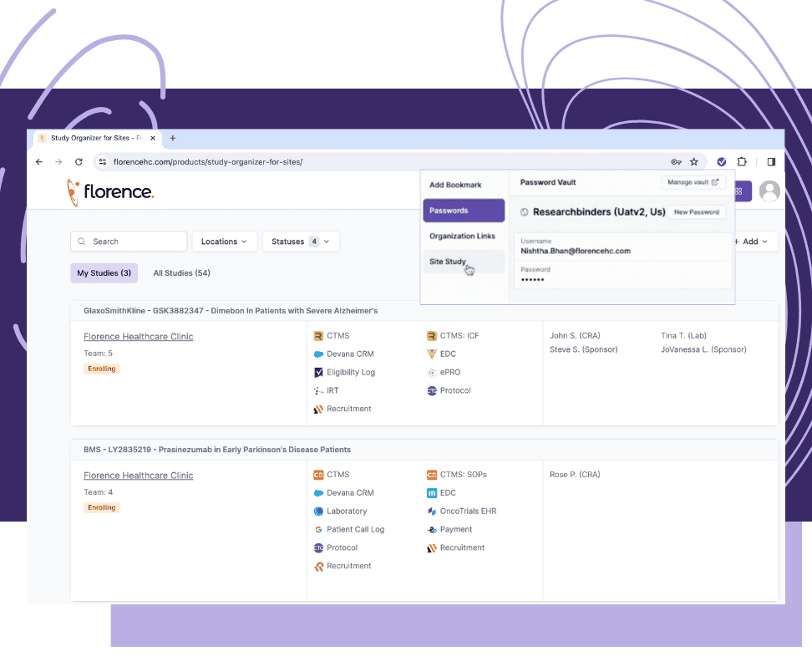The height and width of the screenshot is (672, 812).
Task: Click GlaxoSmithKline Dimebon study title
Action: [231, 311]
